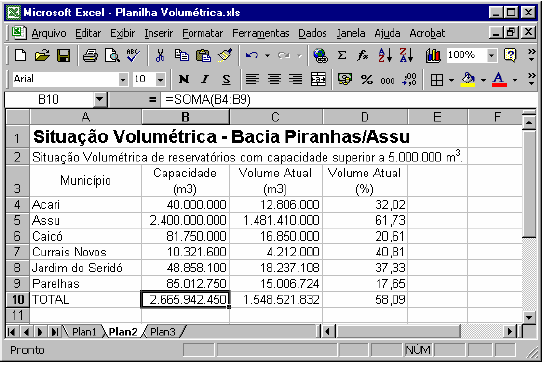Click the Save floppy disk icon
Image resolution: width=545 pixels, height=365 pixels.
[63, 55]
